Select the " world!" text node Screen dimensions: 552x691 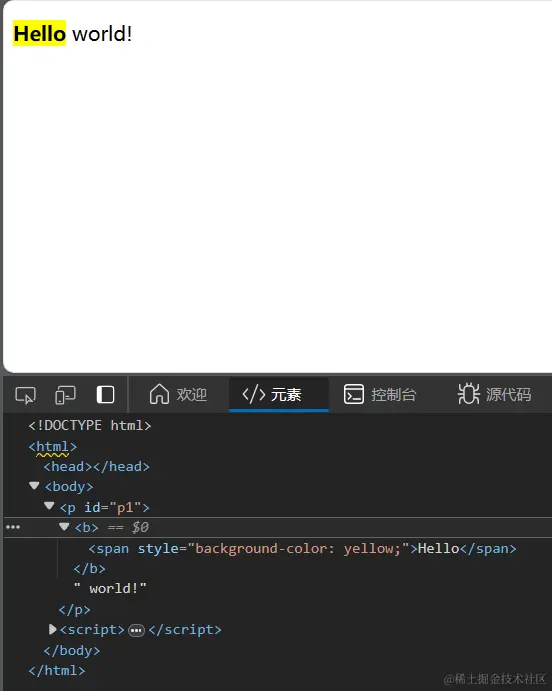click(x=110, y=589)
